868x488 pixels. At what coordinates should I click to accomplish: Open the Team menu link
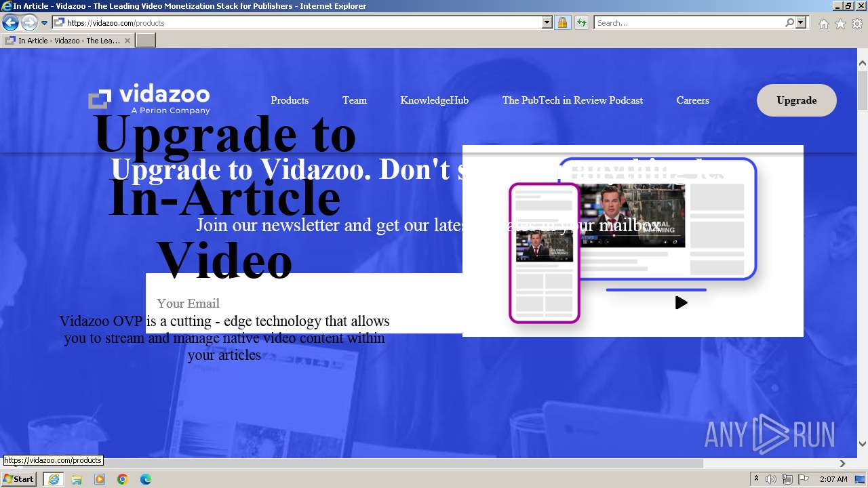pos(355,100)
